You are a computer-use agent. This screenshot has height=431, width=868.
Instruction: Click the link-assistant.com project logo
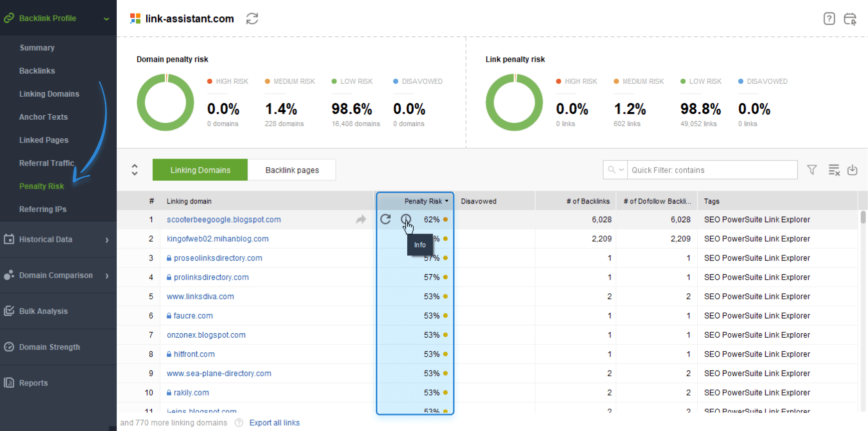click(x=135, y=18)
